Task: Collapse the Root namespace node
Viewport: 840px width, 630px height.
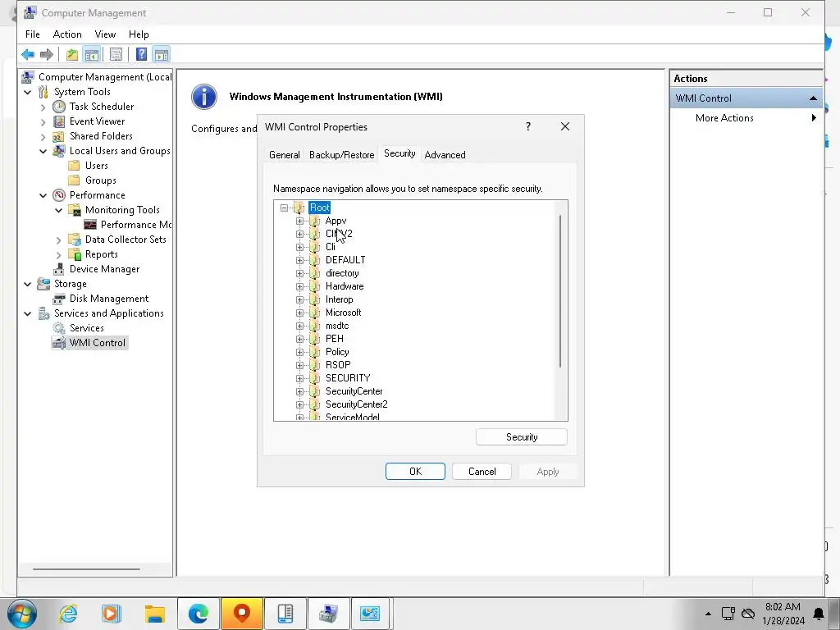Action: [x=284, y=208]
